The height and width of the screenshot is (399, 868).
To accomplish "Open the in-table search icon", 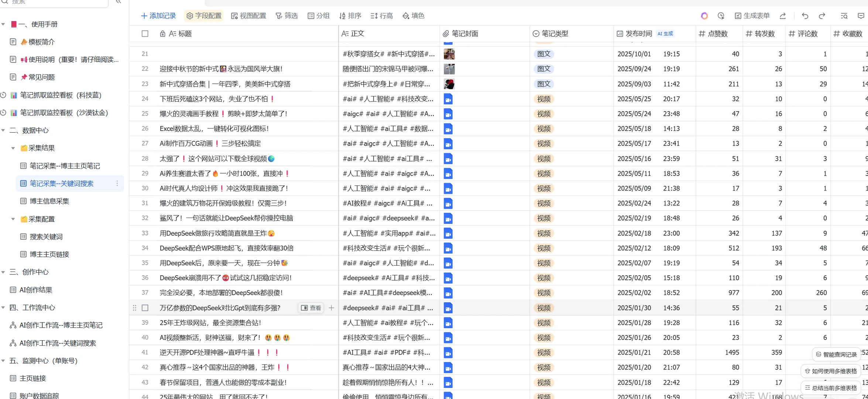I will coord(844,16).
